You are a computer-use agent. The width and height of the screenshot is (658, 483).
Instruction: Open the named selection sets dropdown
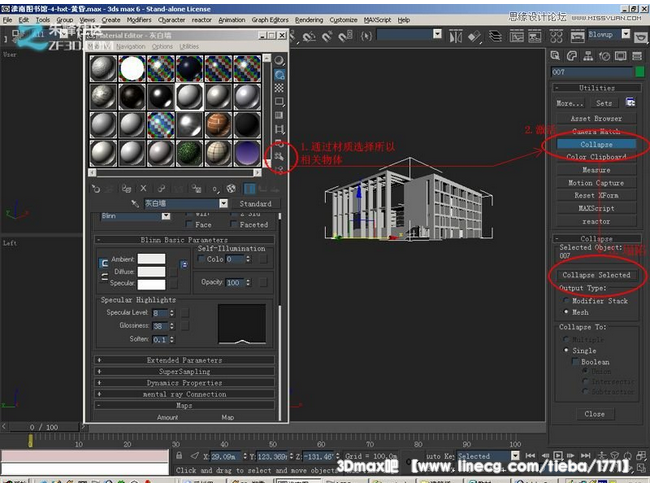pyautogui.click(x=437, y=34)
